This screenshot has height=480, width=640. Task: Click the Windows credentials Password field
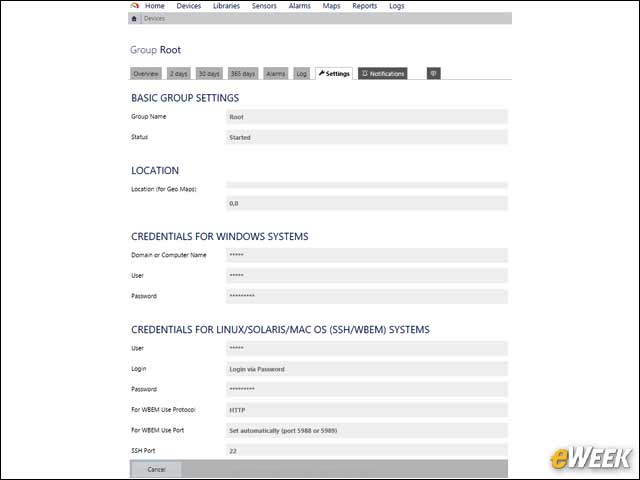click(x=367, y=296)
